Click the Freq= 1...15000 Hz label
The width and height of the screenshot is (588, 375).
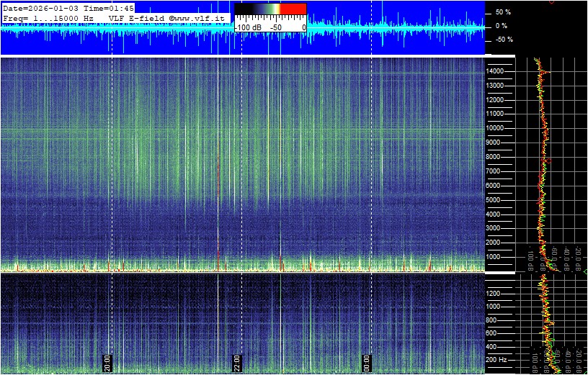[x=48, y=17]
